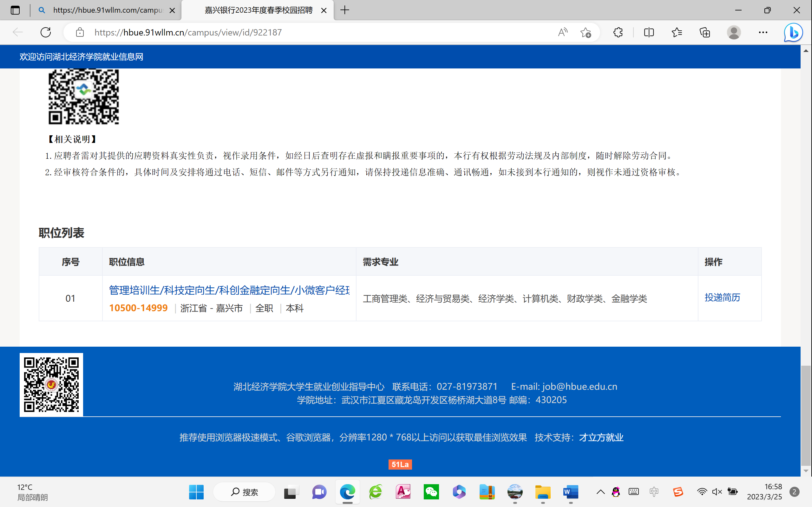Open the Favorites list icon
This screenshot has height=507, width=812.
click(677, 32)
